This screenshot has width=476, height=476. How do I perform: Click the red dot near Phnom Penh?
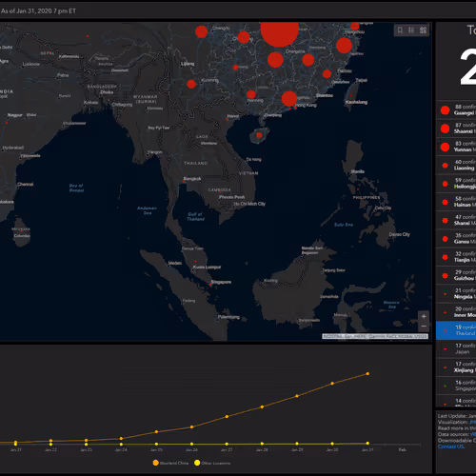coord(220,191)
